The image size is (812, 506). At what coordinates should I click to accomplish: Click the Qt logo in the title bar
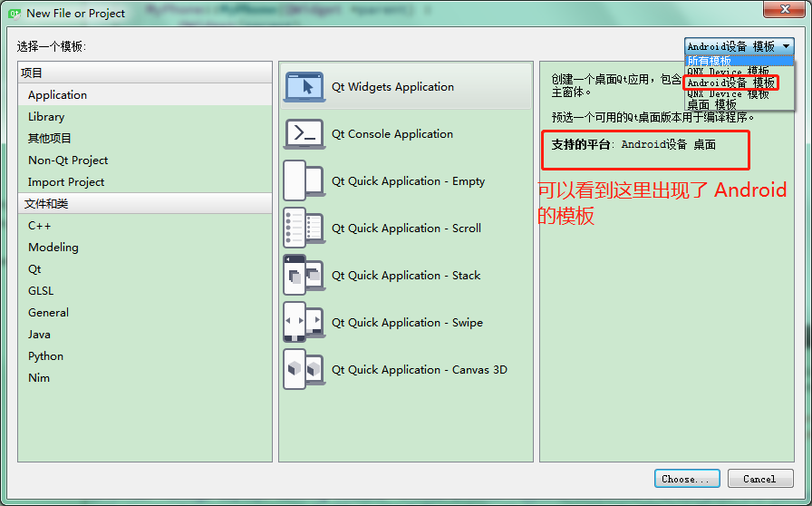coord(14,14)
